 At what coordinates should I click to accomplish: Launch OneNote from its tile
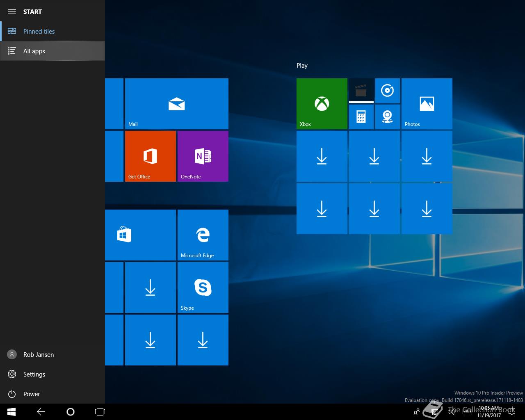click(x=203, y=156)
